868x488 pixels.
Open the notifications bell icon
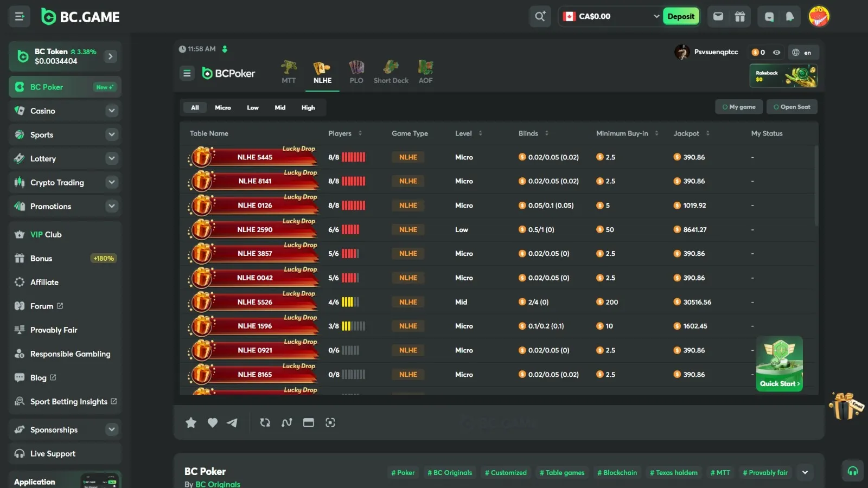[790, 16]
